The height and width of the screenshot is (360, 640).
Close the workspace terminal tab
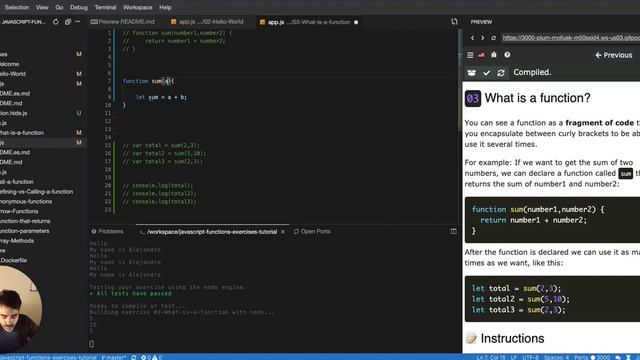click(283, 232)
